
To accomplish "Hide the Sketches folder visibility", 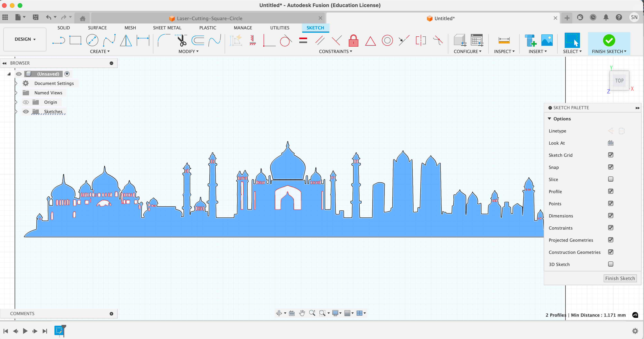I will tap(26, 111).
